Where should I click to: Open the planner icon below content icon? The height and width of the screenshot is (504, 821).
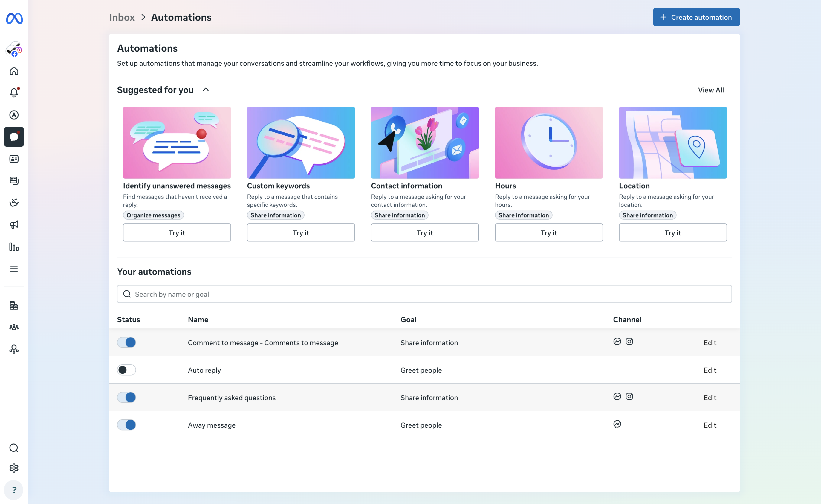(14, 203)
